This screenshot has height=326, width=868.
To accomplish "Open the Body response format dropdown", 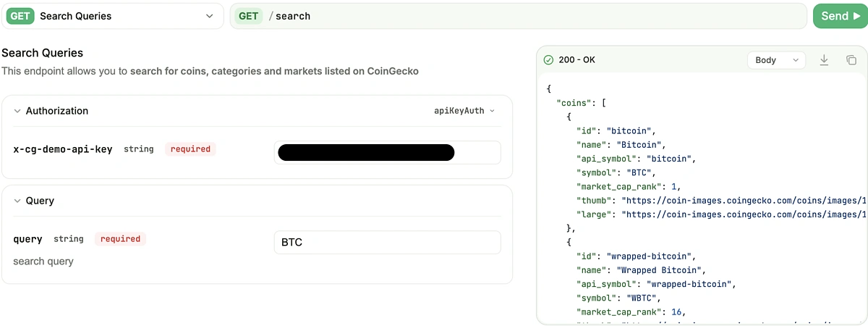I will pyautogui.click(x=775, y=60).
